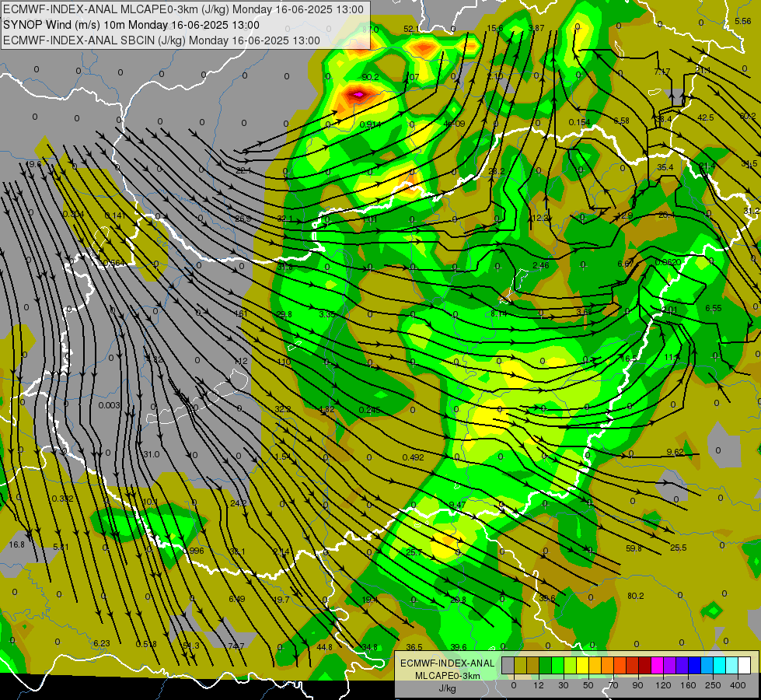Click the map value '9.62'
This screenshot has height=700, width=761.
click(675, 452)
